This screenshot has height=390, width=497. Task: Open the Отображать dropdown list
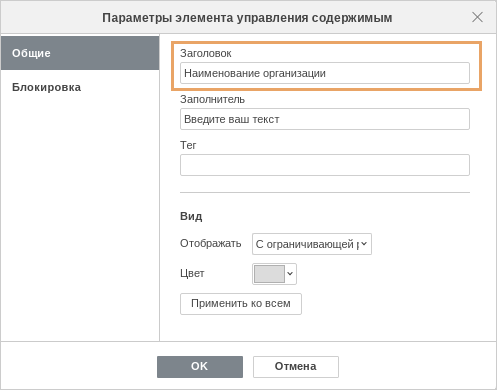312,244
